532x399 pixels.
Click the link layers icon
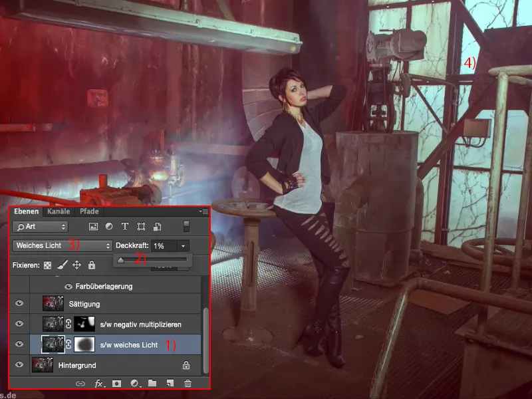point(80,384)
